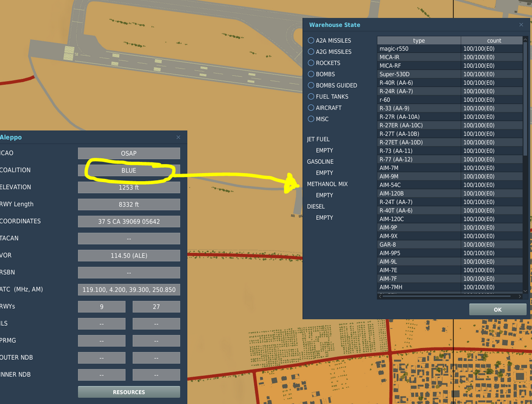
Task: Click the scroll up arrow of warehouse list
Action: pos(526,39)
